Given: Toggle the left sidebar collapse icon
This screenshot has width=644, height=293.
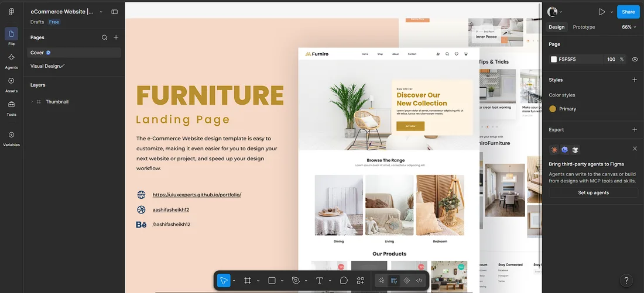Looking at the screenshot, I should 114,12.
